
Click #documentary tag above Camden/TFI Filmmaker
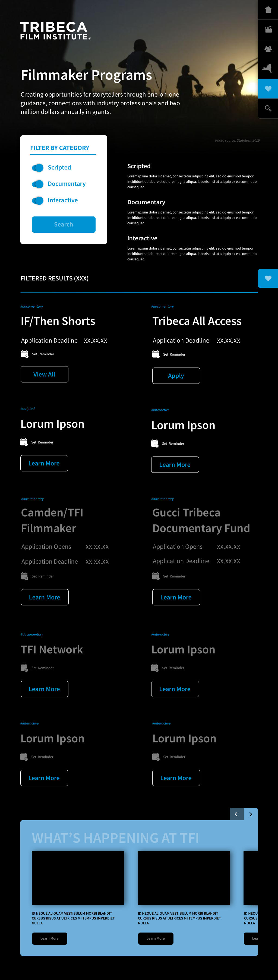(x=32, y=499)
